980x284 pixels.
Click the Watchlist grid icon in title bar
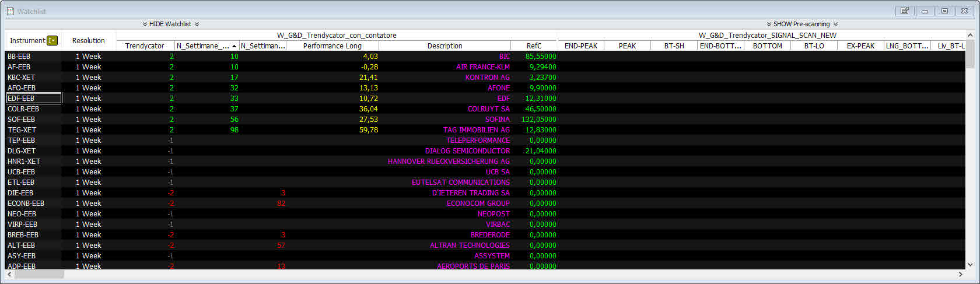[10, 11]
